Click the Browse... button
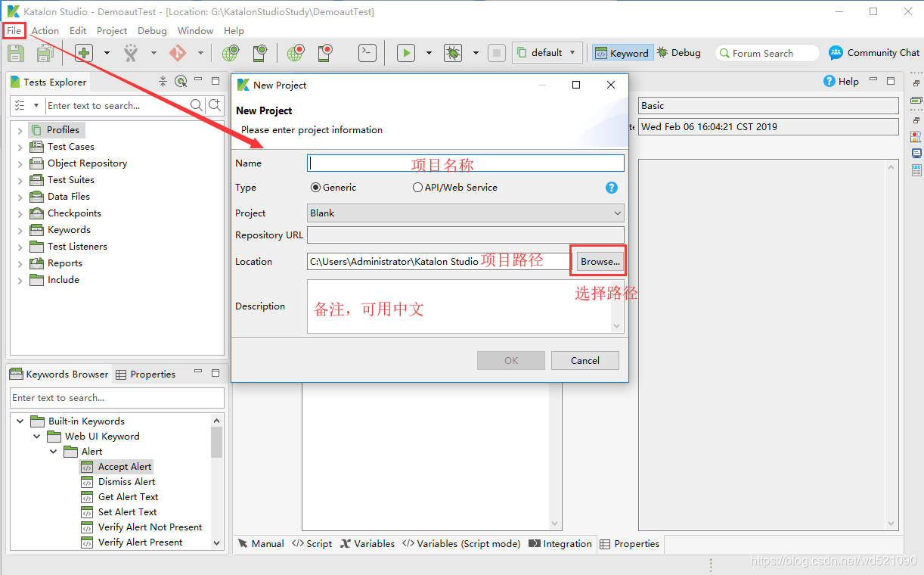The image size is (924, 575). click(x=600, y=262)
